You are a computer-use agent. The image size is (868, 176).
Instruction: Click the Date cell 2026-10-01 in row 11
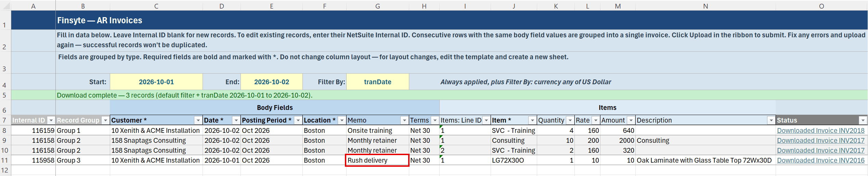tap(222, 160)
